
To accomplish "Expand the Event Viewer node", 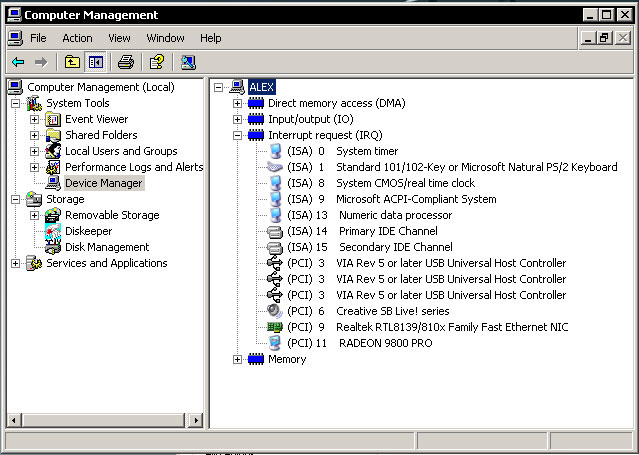I will pos(34,119).
